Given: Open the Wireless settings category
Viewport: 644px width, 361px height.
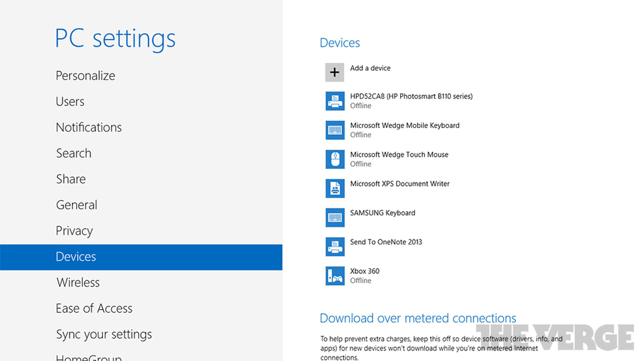Looking at the screenshot, I should click(78, 282).
